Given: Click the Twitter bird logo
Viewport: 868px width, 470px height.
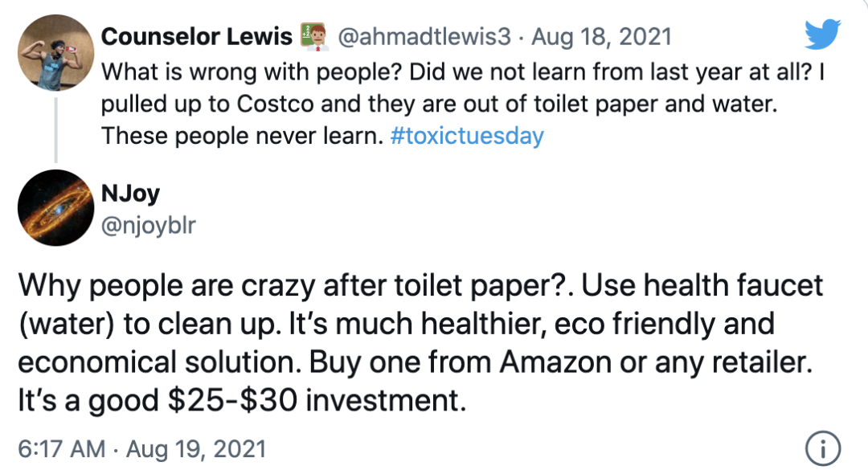Looking at the screenshot, I should coord(824,37).
